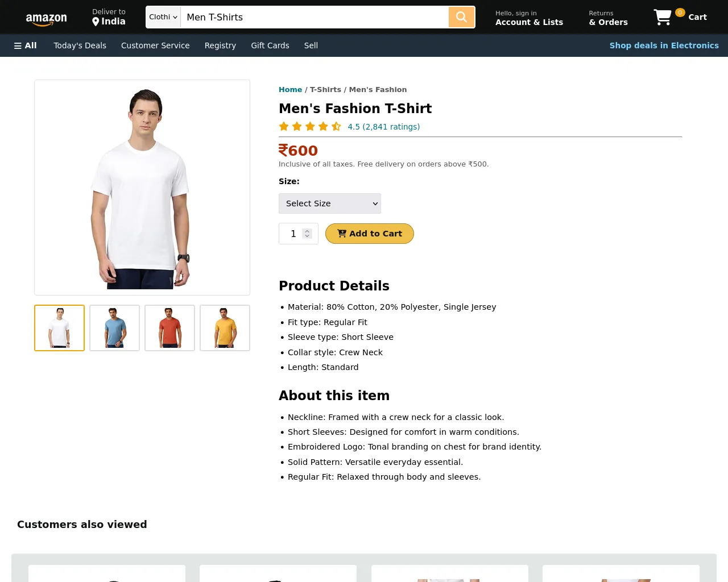The height and width of the screenshot is (582, 728).
Task: Decrease quantity with the down stepper arrow
Action: pyautogui.click(x=307, y=236)
